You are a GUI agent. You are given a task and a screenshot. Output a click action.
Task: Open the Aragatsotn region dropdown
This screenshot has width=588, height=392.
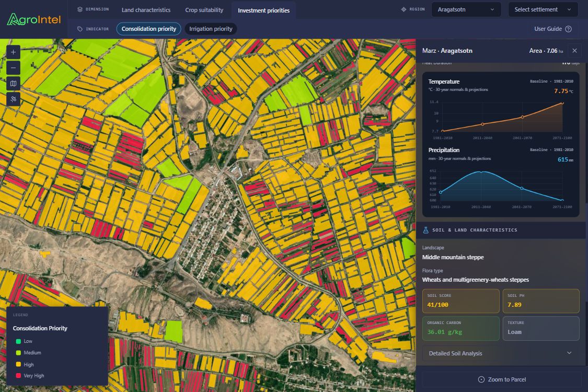pos(466,9)
